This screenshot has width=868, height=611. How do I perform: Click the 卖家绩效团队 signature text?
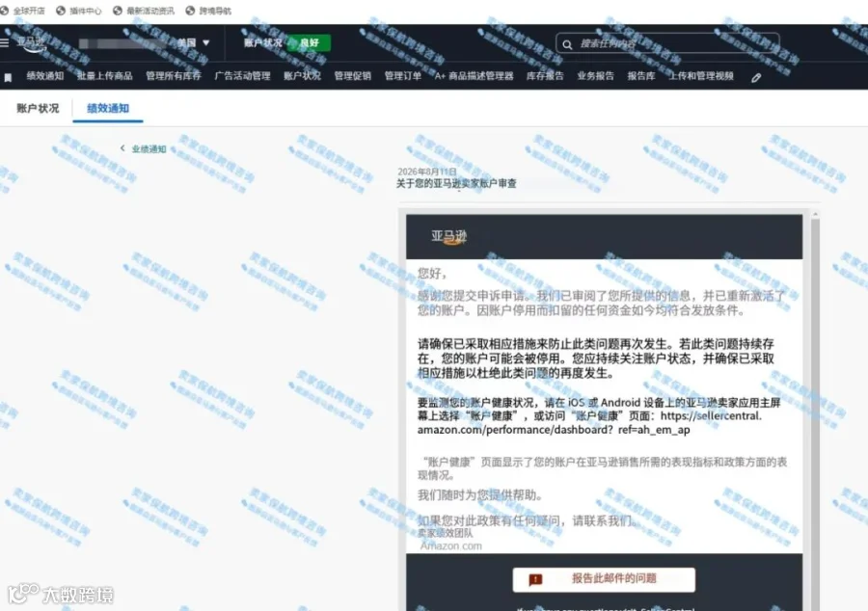click(x=445, y=533)
